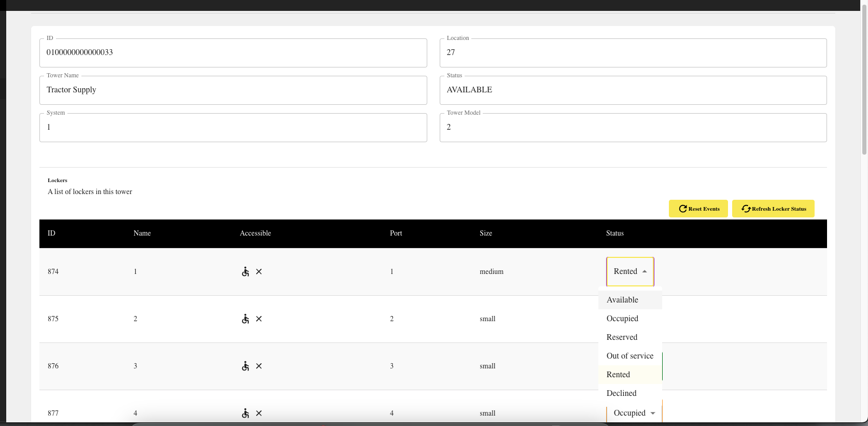Click wheelchair accessible icon for locker 874

coord(245,271)
